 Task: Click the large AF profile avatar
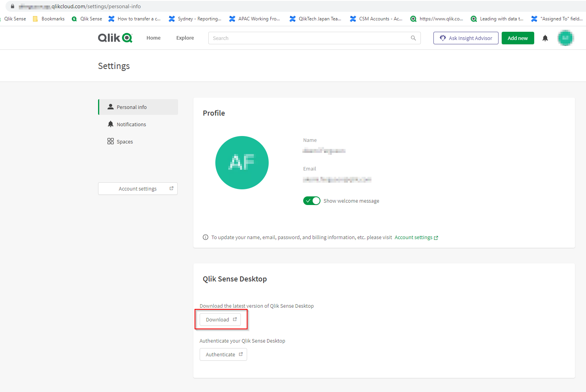click(x=242, y=163)
